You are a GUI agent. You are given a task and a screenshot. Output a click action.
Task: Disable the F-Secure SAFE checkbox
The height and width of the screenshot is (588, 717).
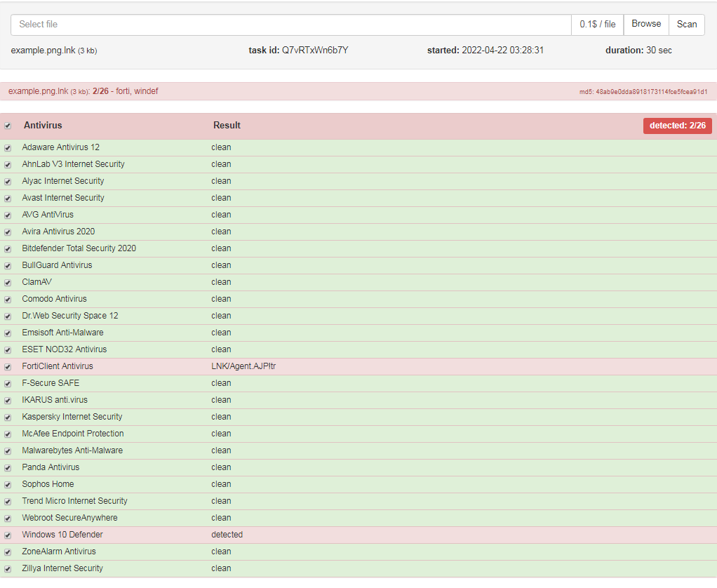pyautogui.click(x=8, y=384)
